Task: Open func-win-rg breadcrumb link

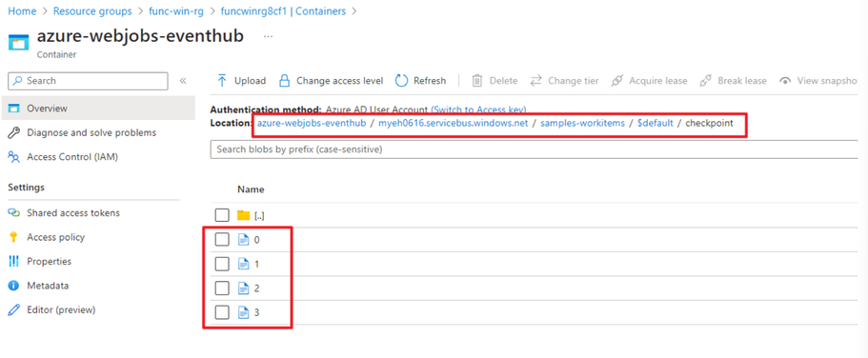Action: [176, 11]
